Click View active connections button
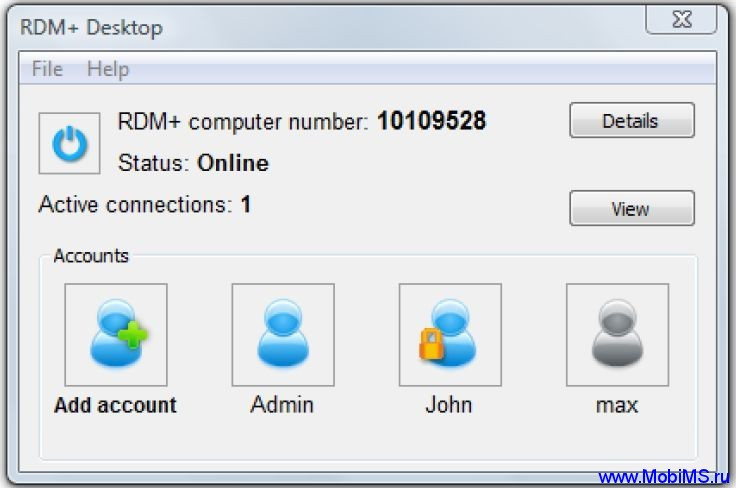 [x=632, y=208]
